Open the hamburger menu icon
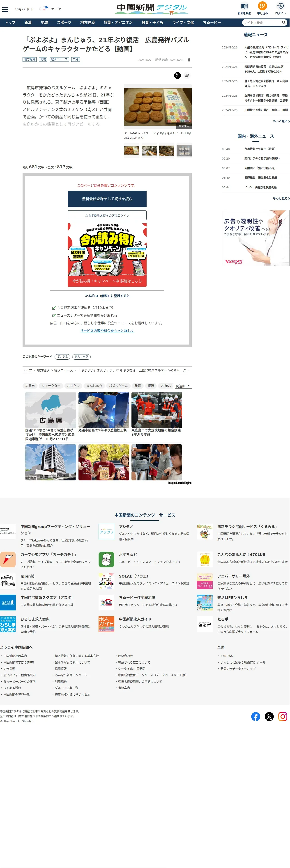The image size is (290, 868). pyautogui.click(x=5, y=9)
